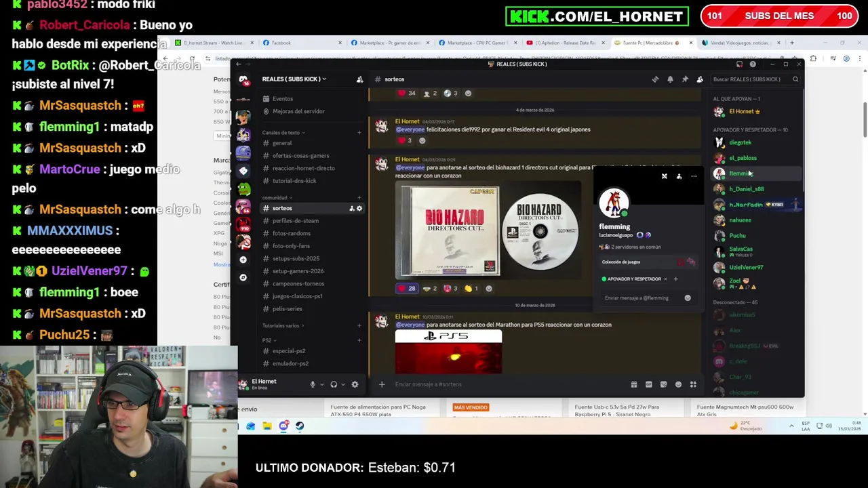Viewport: 868px width, 488px height.
Task: Open Discord inbox icon in title bar
Action: click(x=739, y=64)
